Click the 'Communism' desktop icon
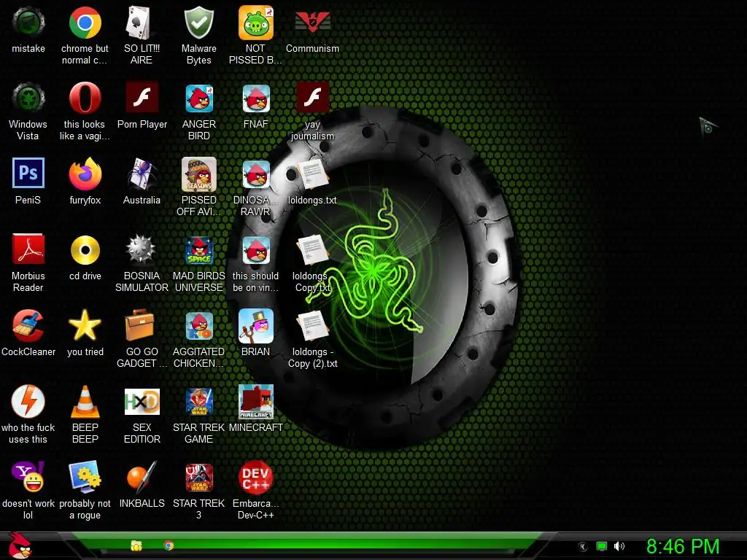This screenshot has height=560, width=747. 312,23
